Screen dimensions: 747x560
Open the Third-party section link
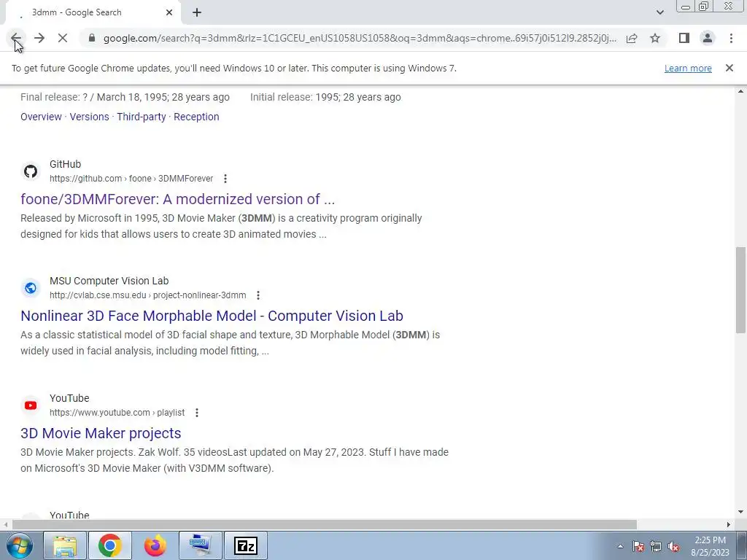tap(141, 117)
